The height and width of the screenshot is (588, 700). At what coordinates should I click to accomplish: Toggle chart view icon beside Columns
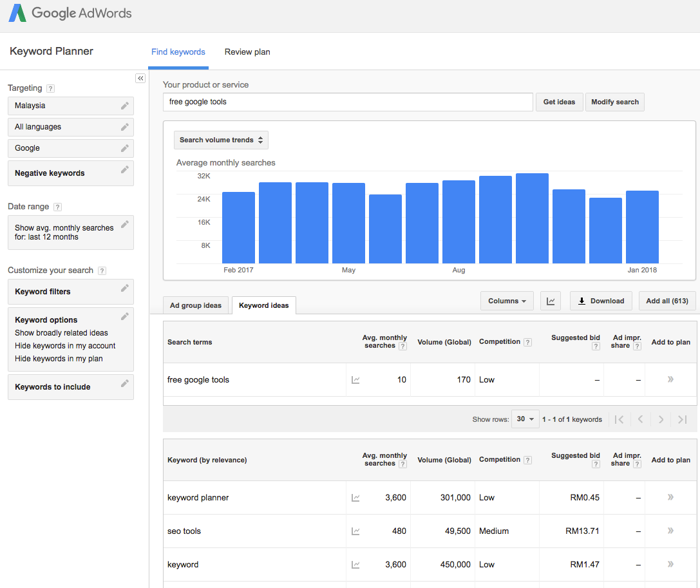tap(551, 301)
